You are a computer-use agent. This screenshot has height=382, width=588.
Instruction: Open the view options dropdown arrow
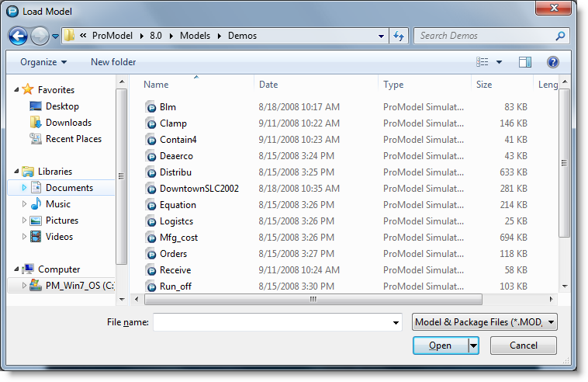coord(499,62)
